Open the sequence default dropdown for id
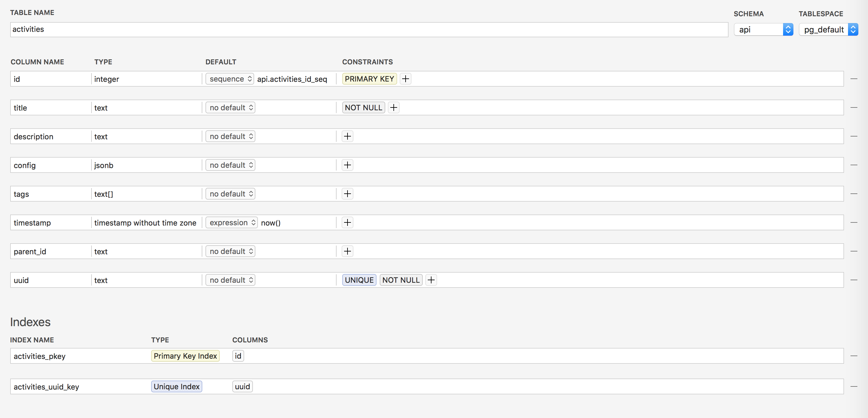 coord(229,78)
